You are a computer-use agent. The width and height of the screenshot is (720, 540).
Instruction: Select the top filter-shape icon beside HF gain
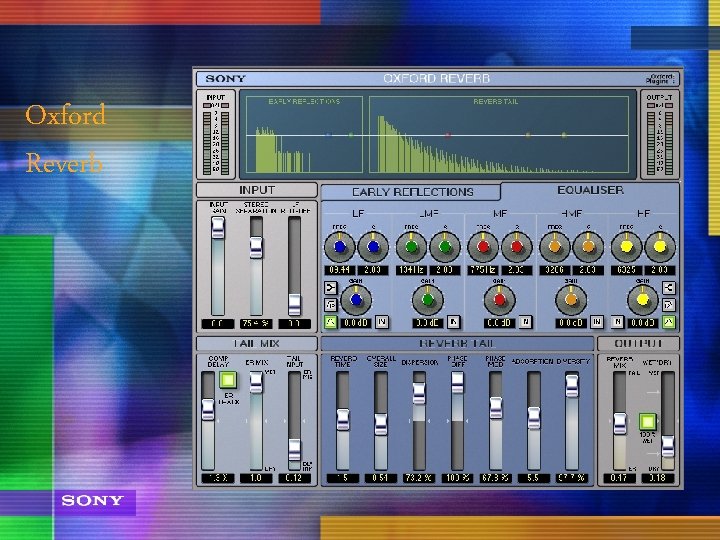tap(669, 287)
